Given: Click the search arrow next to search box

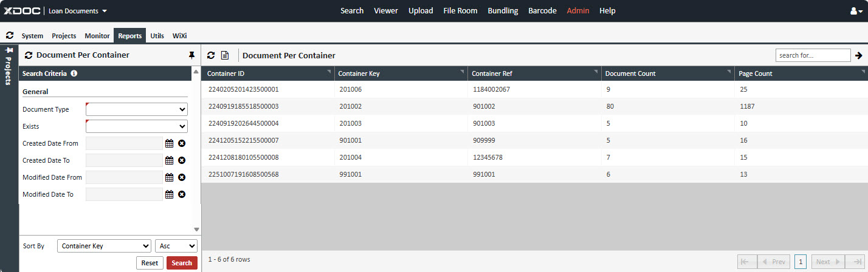Looking at the screenshot, I should coord(859,55).
